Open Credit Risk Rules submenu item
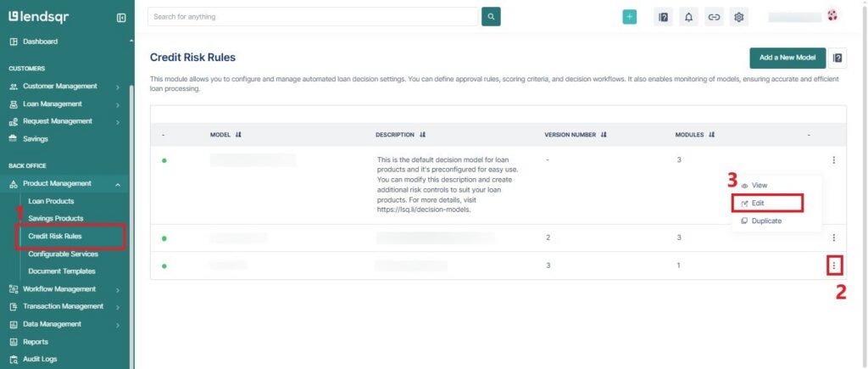This screenshot has width=868, height=369. pyautogui.click(x=55, y=237)
